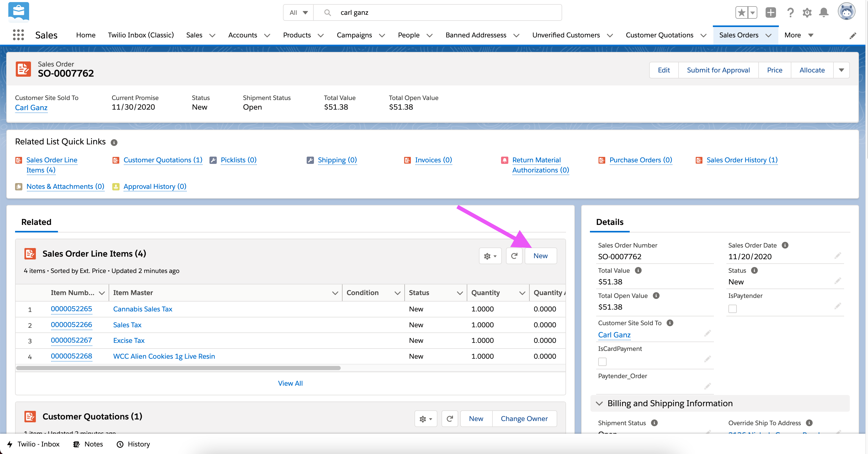This screenshot has height=454, width=868.
Task: Open the Customer Quotations nav tab
Action: [x=659, y=35]
